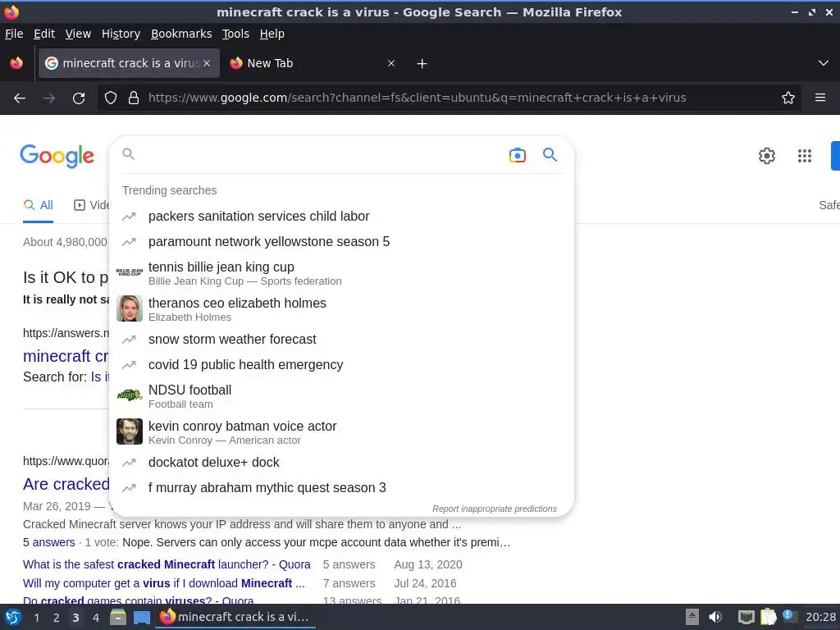Open the File menu
The height and width of the screenshot is (630, 840).
pyautogui.click(x=14, y=34)
